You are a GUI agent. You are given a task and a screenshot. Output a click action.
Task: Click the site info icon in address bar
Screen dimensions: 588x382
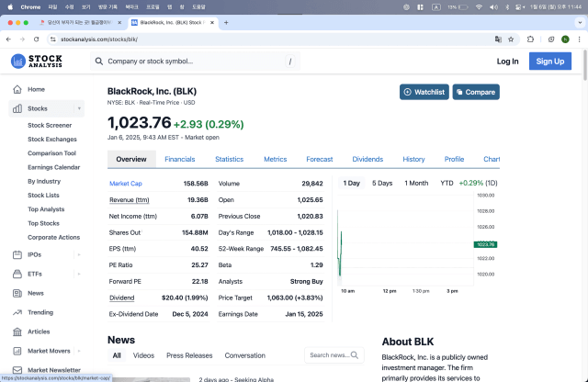pyautogui.click(x=53, y=39)
